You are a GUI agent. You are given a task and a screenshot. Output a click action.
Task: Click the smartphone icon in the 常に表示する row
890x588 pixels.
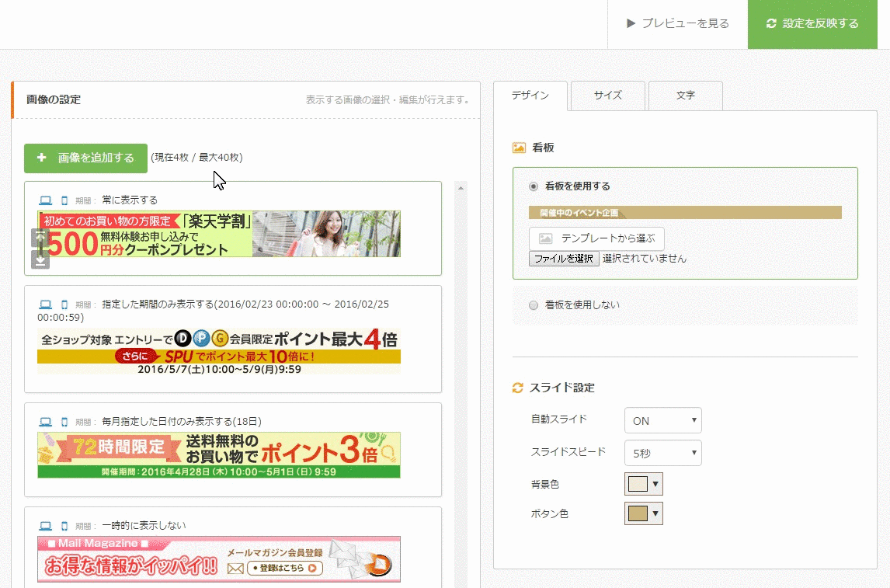pos(64,200)
